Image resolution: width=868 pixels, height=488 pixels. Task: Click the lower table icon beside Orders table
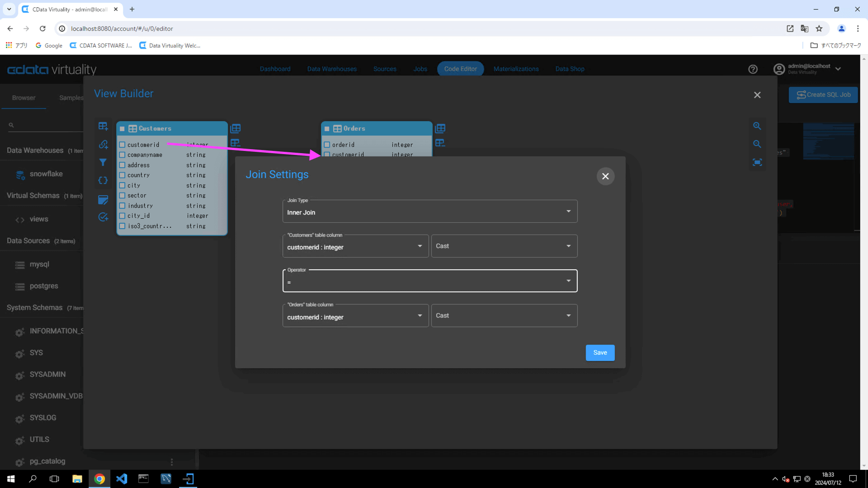coord(440,143)
